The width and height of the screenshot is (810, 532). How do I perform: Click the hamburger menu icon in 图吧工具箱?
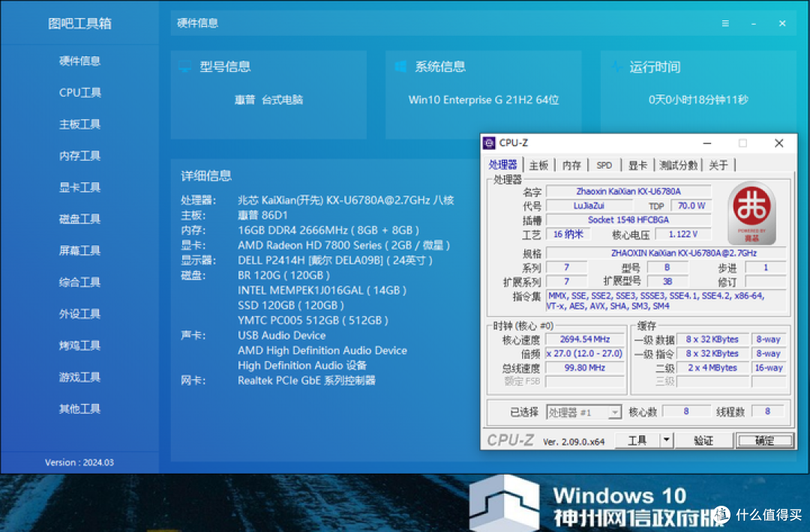click(x=725, y=23)
